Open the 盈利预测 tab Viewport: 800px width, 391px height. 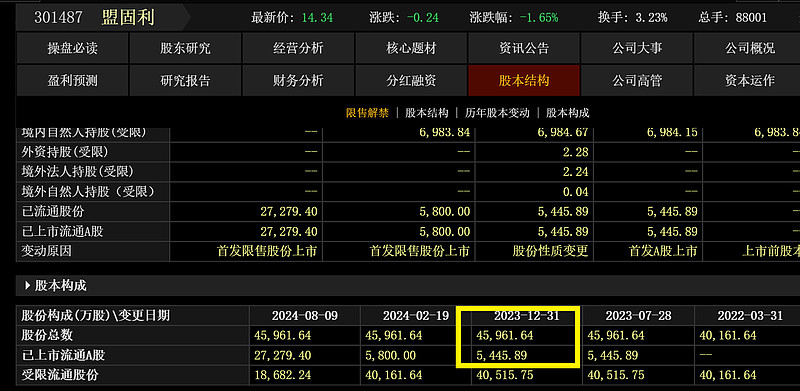click(72, 81)
